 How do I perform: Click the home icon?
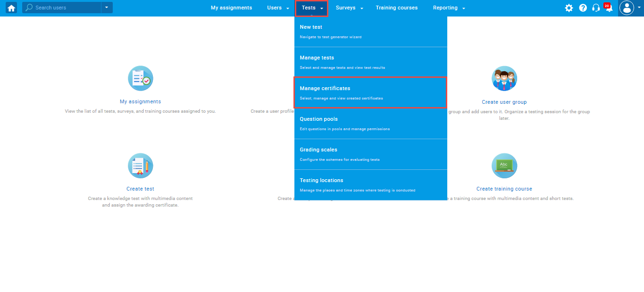pyautogui.click(x=11, y=8)
